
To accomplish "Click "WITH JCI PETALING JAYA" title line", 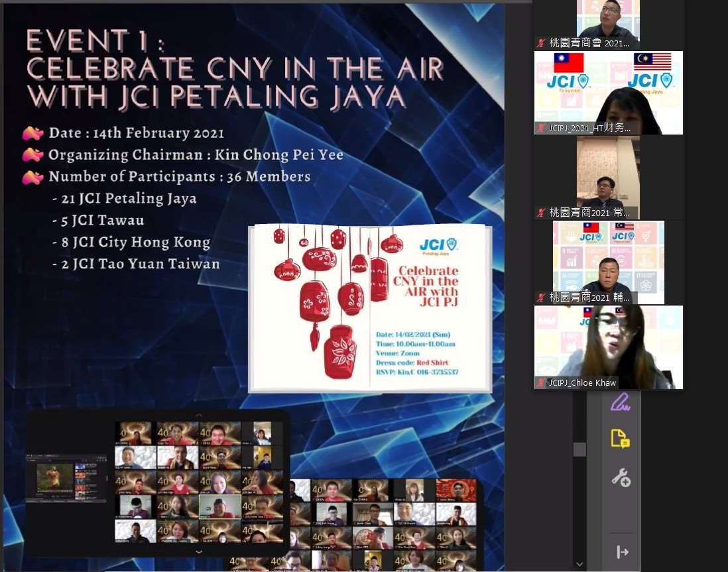I will pyautogui.click(x=216, y=96).
